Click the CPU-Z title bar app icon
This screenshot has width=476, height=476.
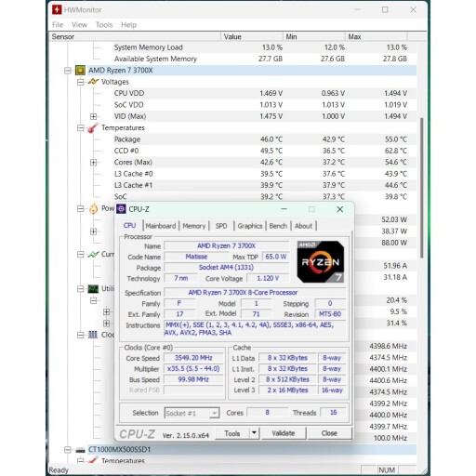121,209
